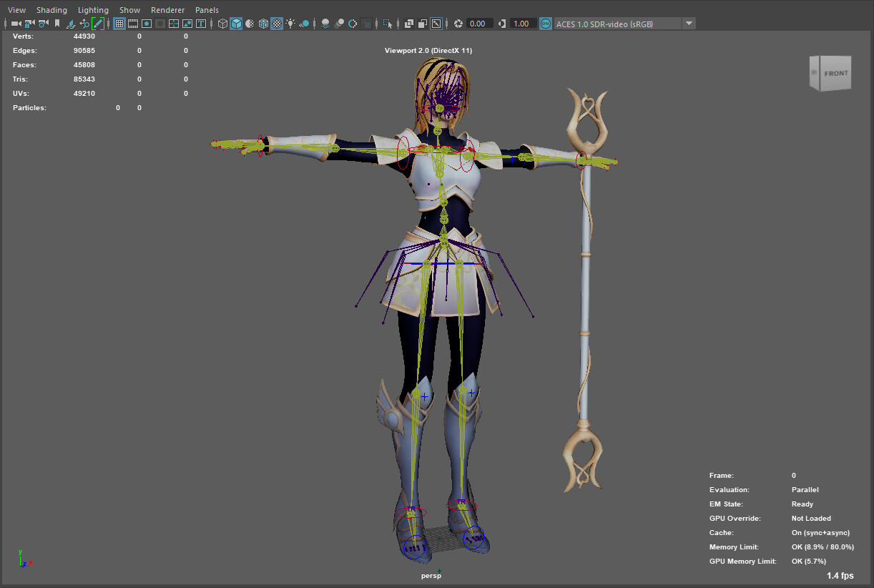Turn off color management with ON button
The width and height of the screenshot is (874, 588).
point(545,23)
